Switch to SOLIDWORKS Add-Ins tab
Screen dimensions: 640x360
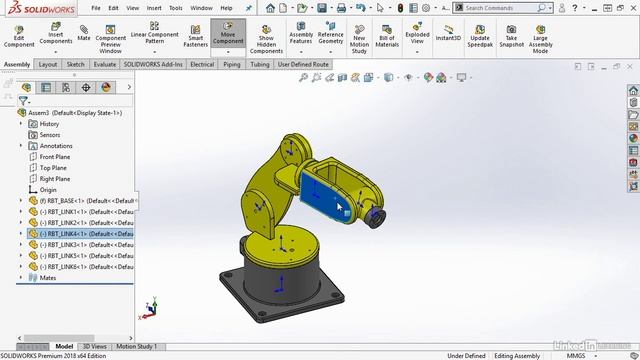click(x=153, y=64)
